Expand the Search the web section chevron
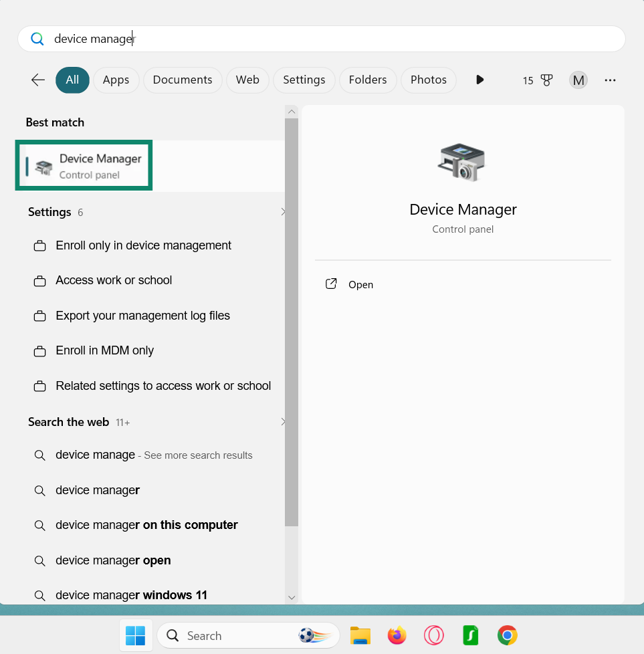Viewport: 644px width, 654px height. click(283, 422)
